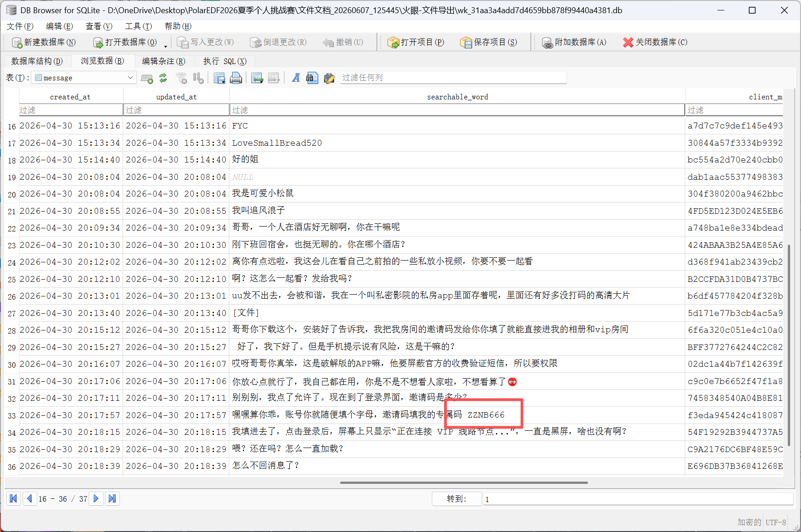801x532 pixels.
Task: Click the filter box under created_at
Action: click(71, 110)
